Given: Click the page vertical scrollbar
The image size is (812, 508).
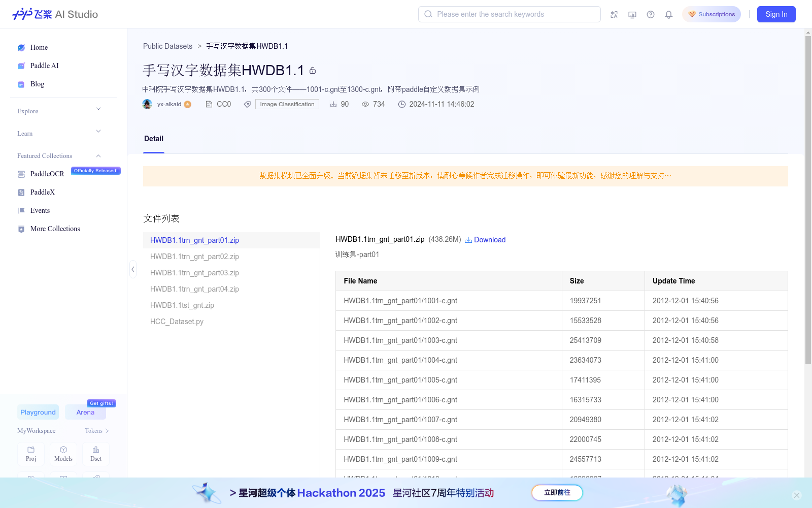Looking at the screenshot, I should tap(808, 201).
